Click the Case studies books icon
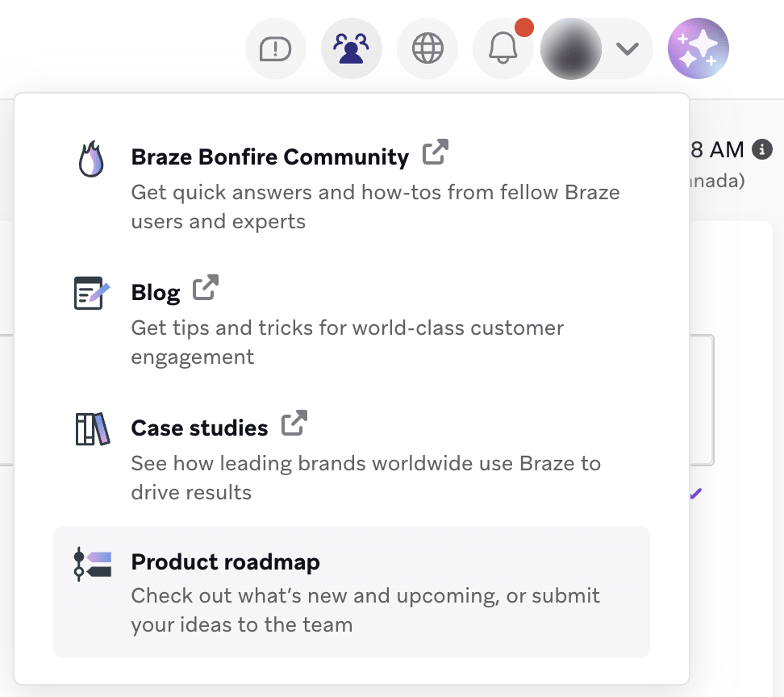The width and height of the screenshot is (784, 697). pyautogui.click(x=93, y=429)
